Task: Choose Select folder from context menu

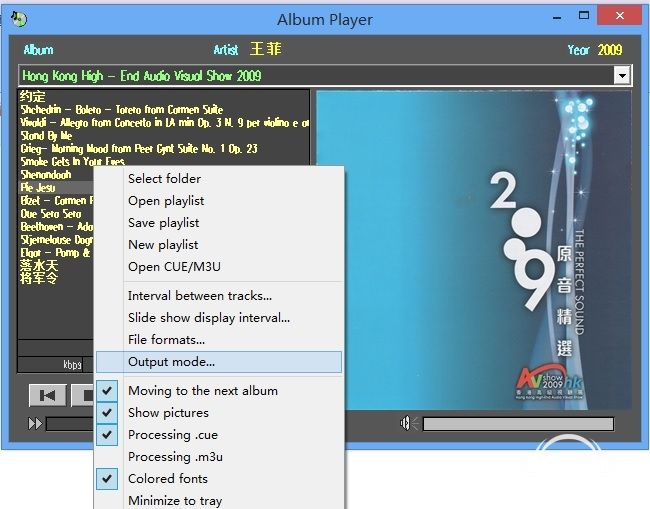Action: pyautogui.click(x=219, y=179)
